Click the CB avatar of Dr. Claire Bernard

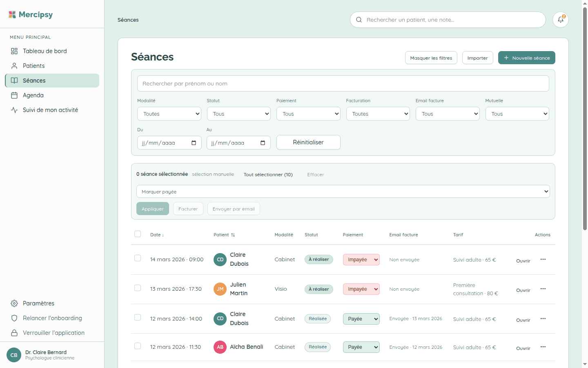coord(14,355)
